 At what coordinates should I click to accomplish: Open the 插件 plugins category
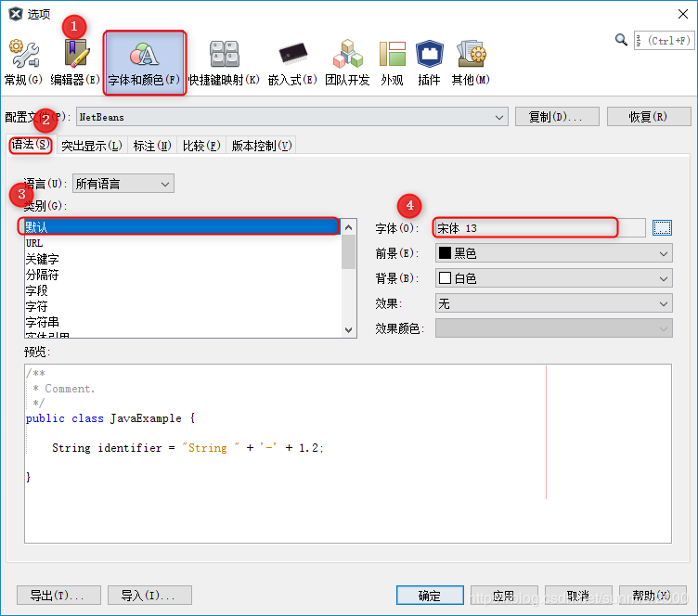coord(429,62)
